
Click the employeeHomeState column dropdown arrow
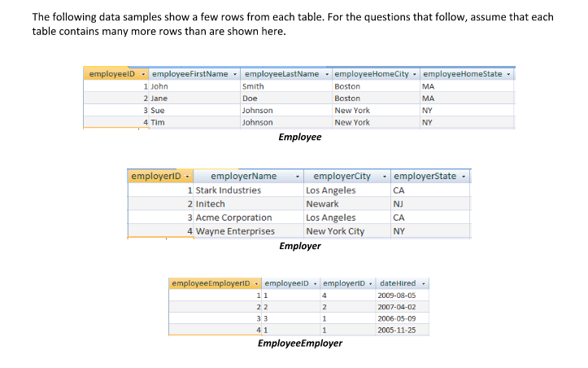click(x=509, y=75)
